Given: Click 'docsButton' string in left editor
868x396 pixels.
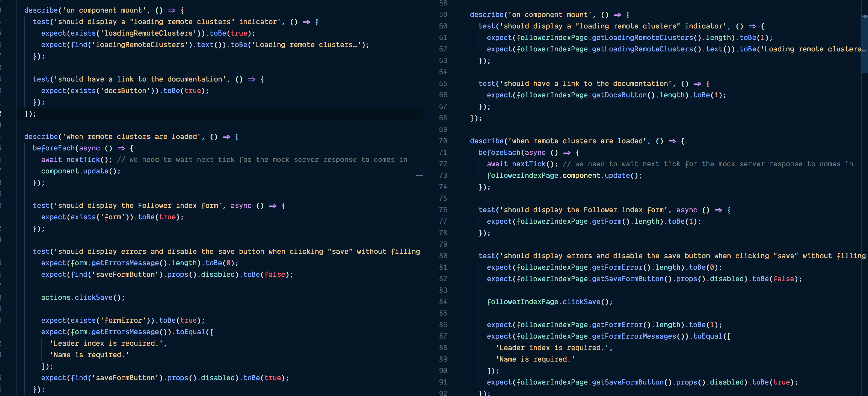Looking at the screenshot, I should [125, 91].
